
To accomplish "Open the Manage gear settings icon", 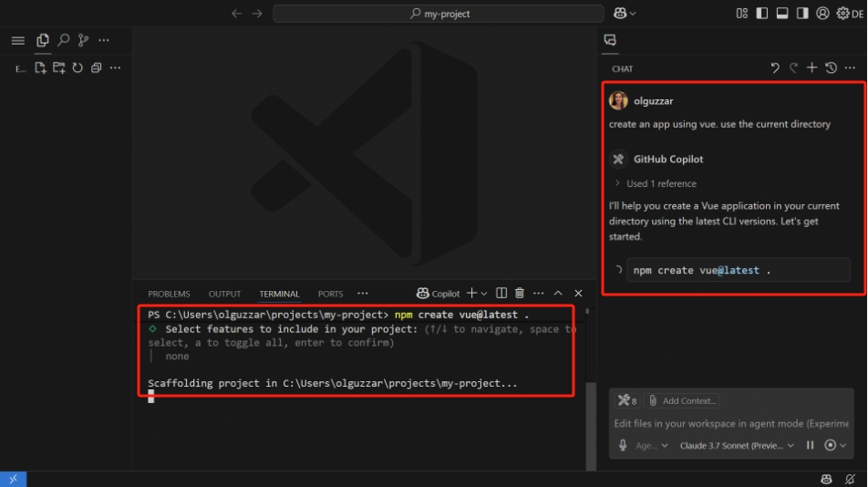I will click(842, 14).
